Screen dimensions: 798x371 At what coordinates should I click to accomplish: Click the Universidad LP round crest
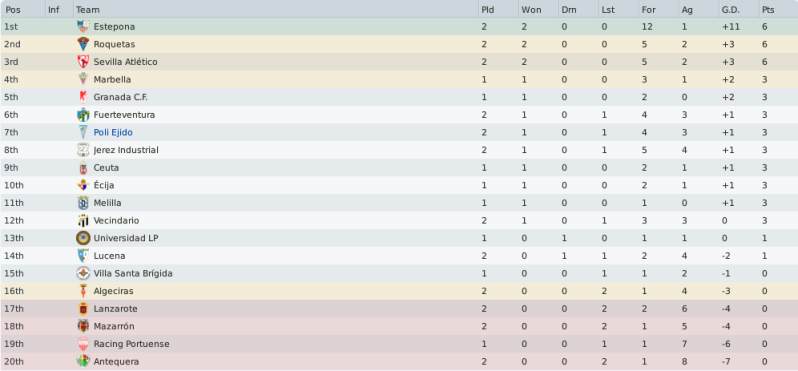pyautogui.click(x=83, y=238)
